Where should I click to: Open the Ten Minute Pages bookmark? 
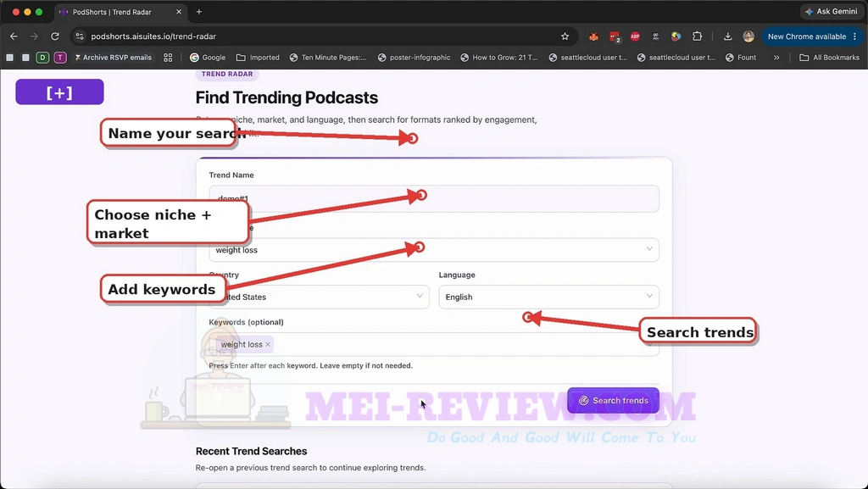(x=328, y=58)
